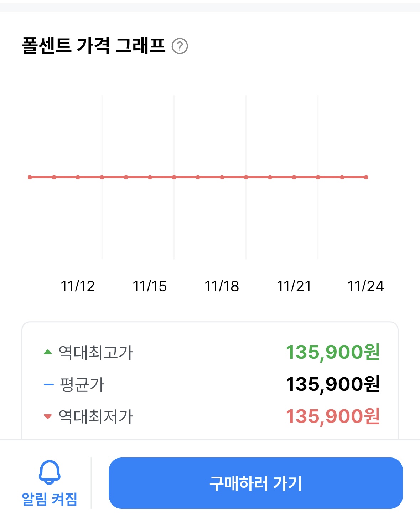420x522 pixels.
Task: Click the red price trend line
Action: tap(198, 177)
